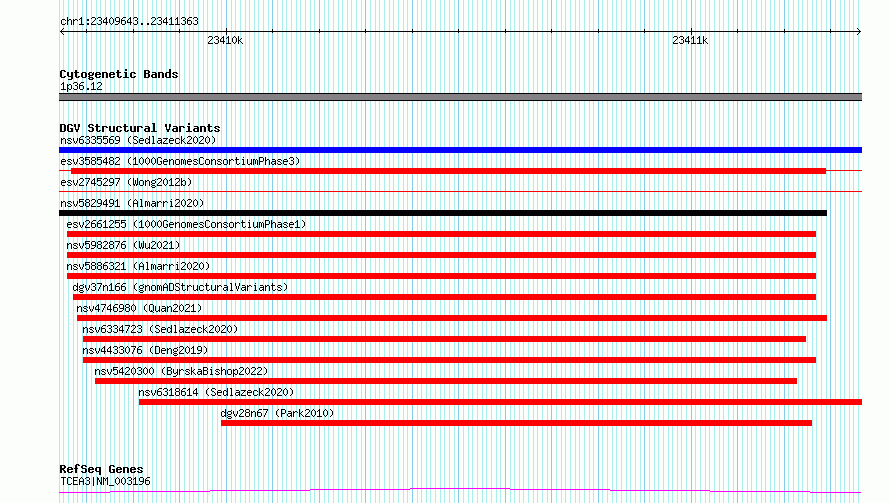Click the magenta TCEA3 gene line
The height and width of the screenshot is (503, 890).
pos(460,490)
